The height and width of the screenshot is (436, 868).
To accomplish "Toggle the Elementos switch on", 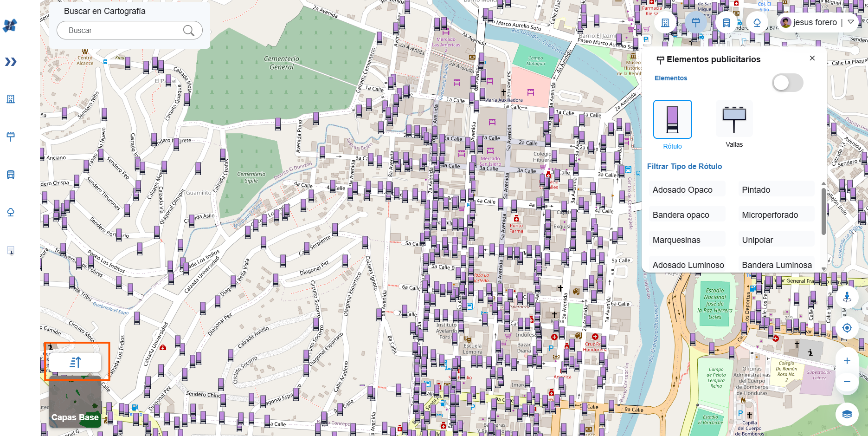I will pyautogui.click(x=787, y=83).
